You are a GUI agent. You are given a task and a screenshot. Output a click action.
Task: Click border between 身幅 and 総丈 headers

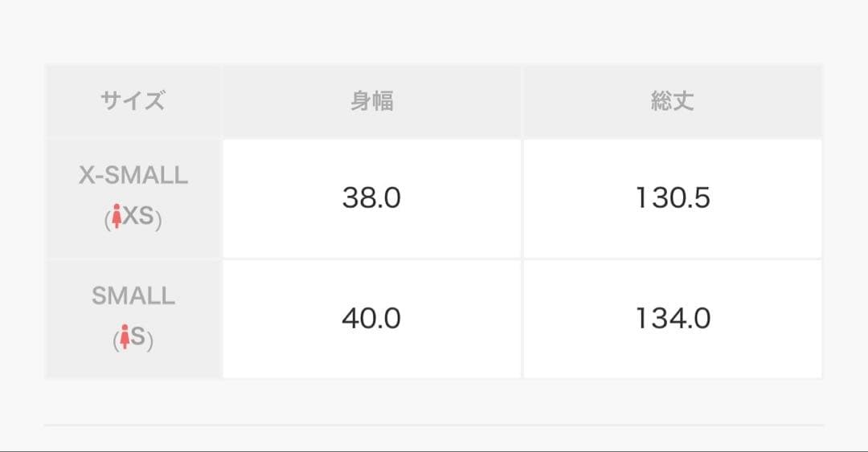click(522, 101)
